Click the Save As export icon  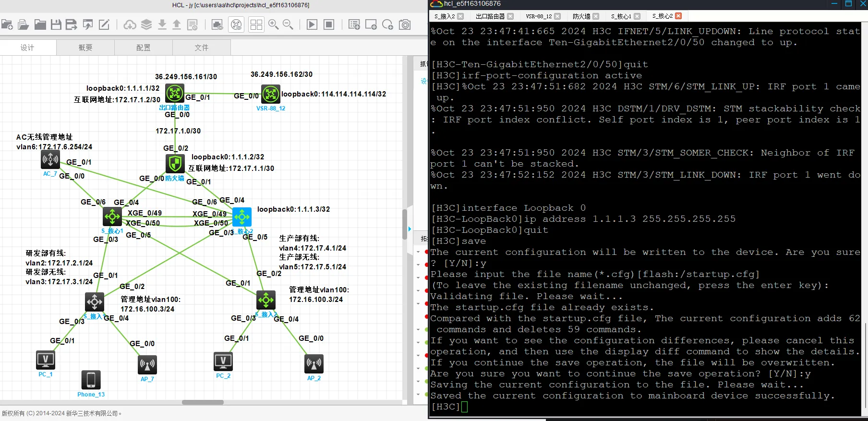(72, 24)
